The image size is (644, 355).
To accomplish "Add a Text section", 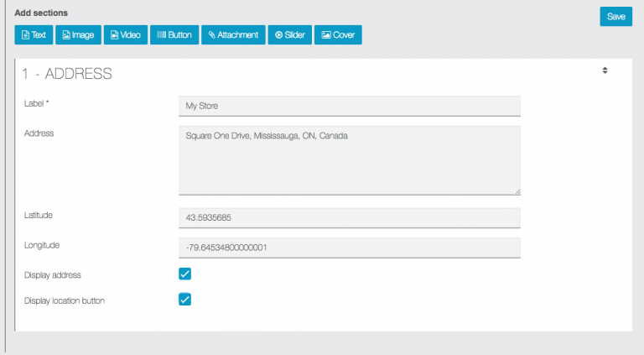I will click(34, 35).
